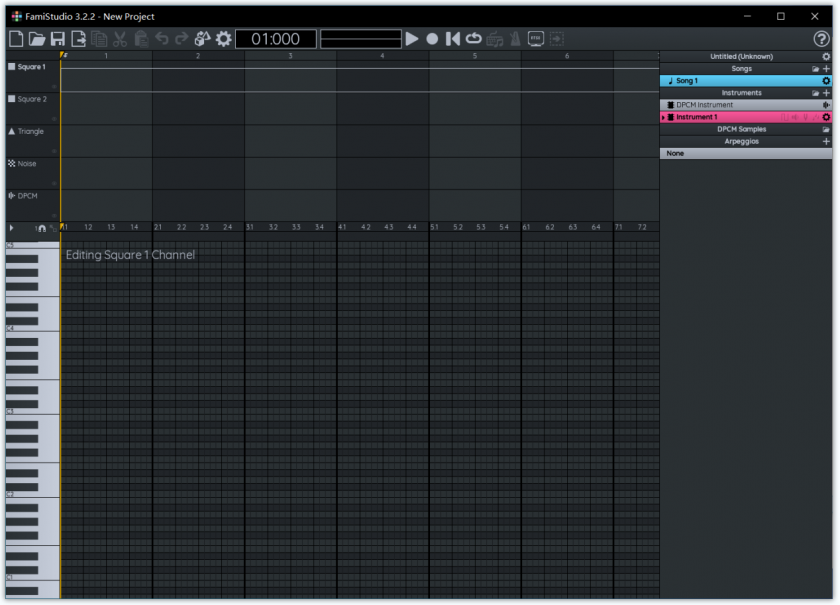Open application Settings gear in toolbar
This screenshot has height=605, width=840.
[223, 39]
